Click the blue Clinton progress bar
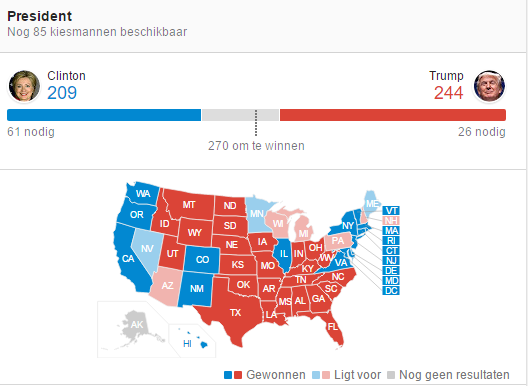The image size is (528, 386). (x=104, y=115)
